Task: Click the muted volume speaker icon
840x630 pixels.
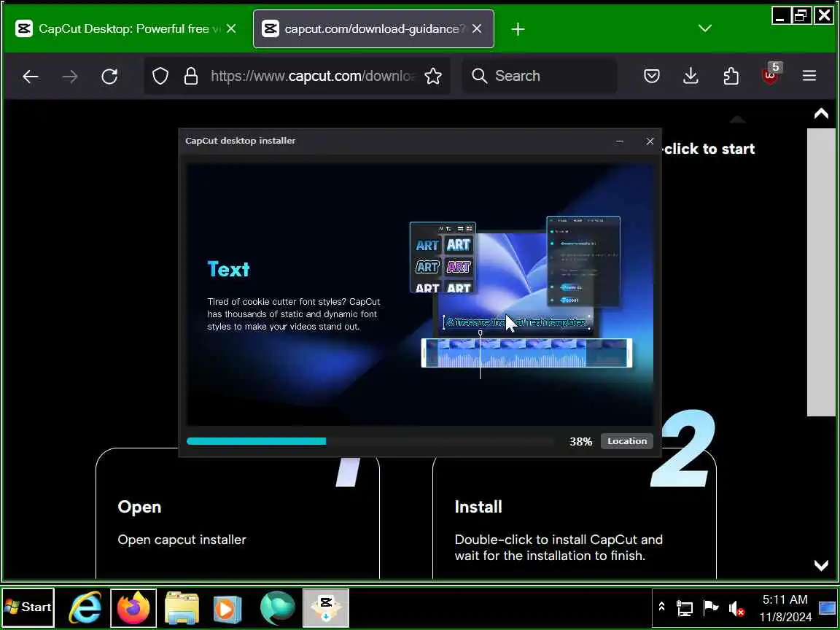Action: coord(736,608)
